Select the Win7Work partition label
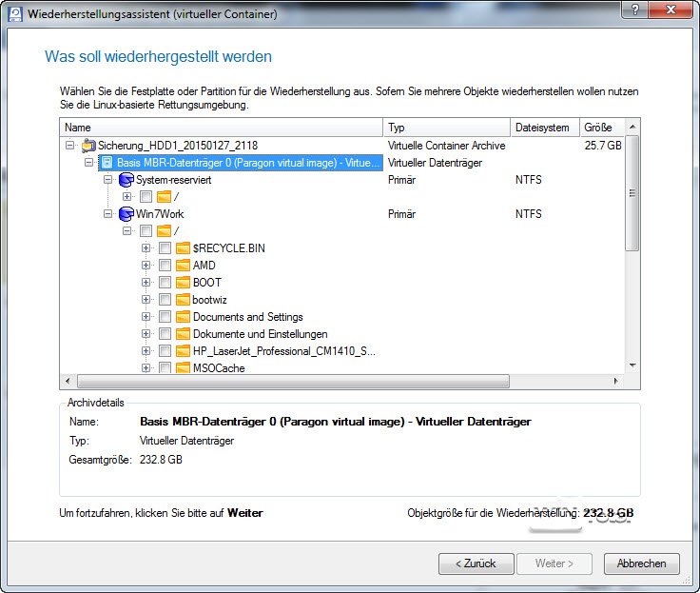700x593 pixels. click(x=160, y=214)
